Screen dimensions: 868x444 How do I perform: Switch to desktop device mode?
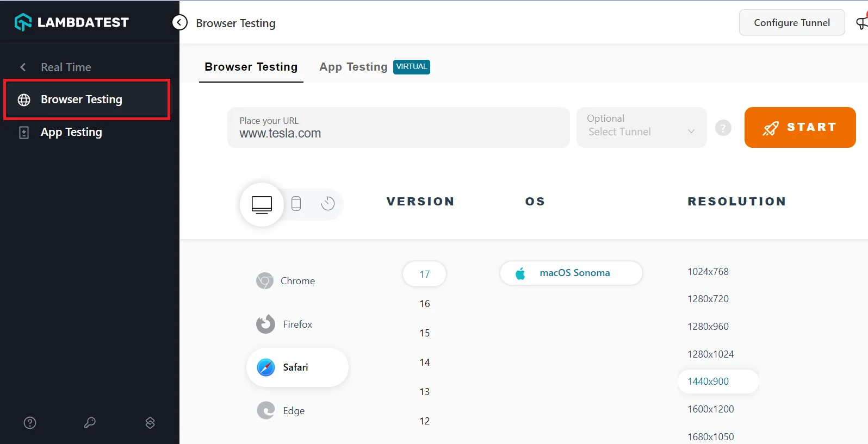pyautogui.click(x=262, y=204)
